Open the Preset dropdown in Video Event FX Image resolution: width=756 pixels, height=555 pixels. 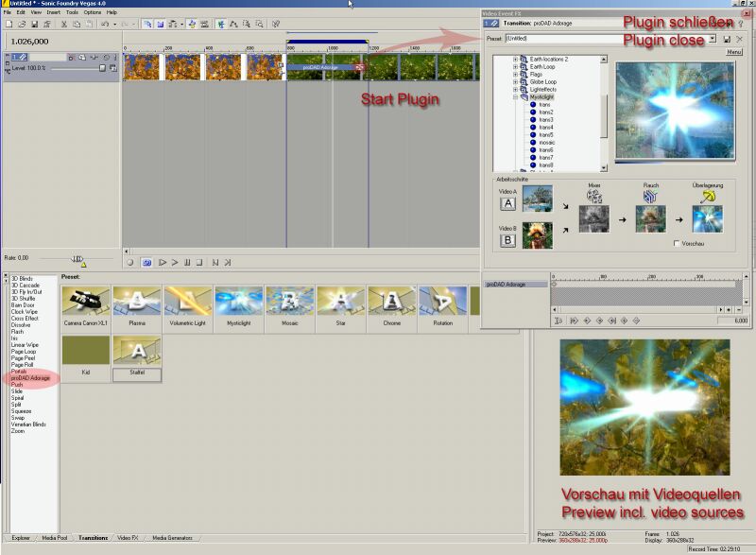(713, 38)
